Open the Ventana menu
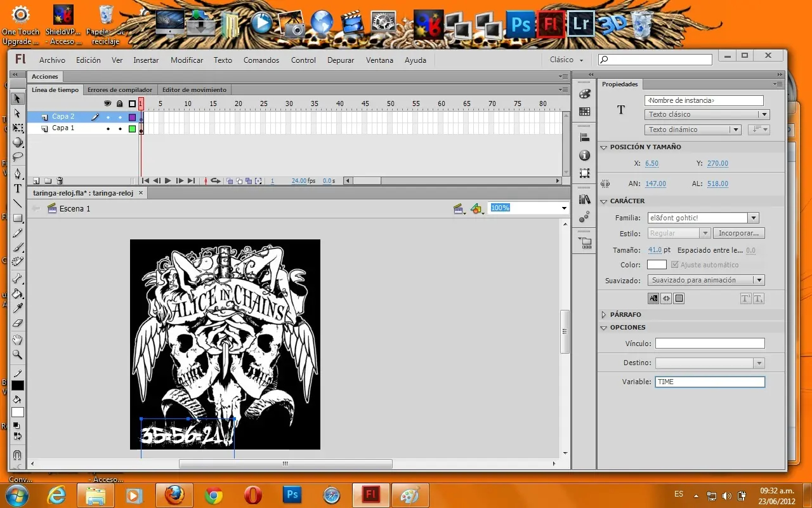The width and height of the screenshot is (812, 508). (x=379, y=60)
